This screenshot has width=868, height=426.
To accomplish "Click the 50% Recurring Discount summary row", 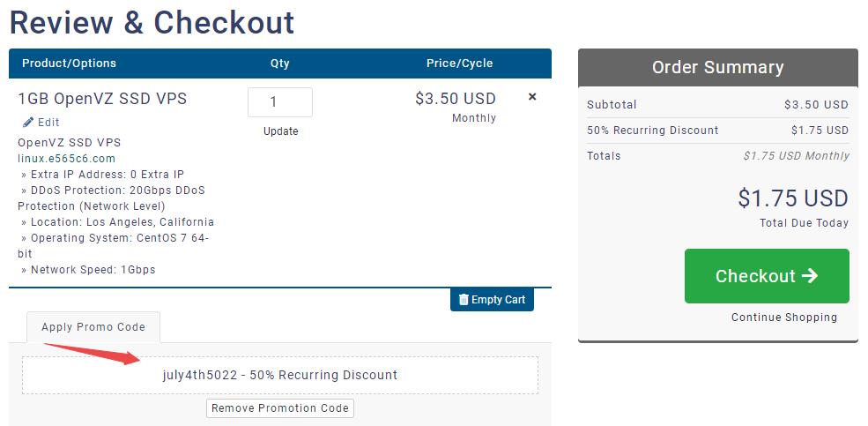I will click(717, 131).
